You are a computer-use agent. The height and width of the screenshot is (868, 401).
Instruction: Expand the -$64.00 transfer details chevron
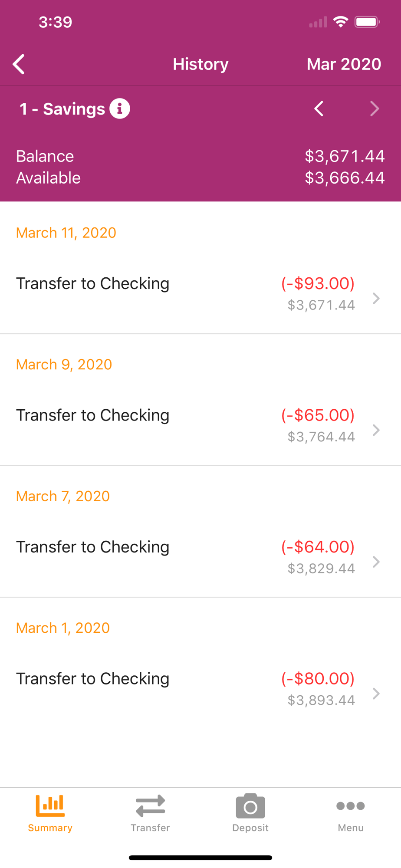(376, 562)
